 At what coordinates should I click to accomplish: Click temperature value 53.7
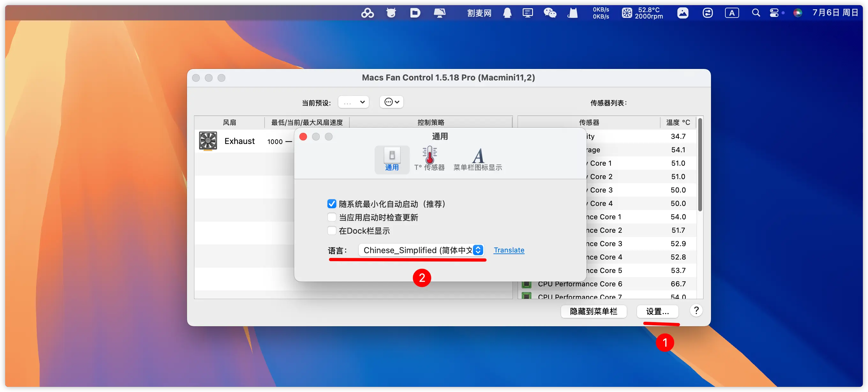coord(678,271)
